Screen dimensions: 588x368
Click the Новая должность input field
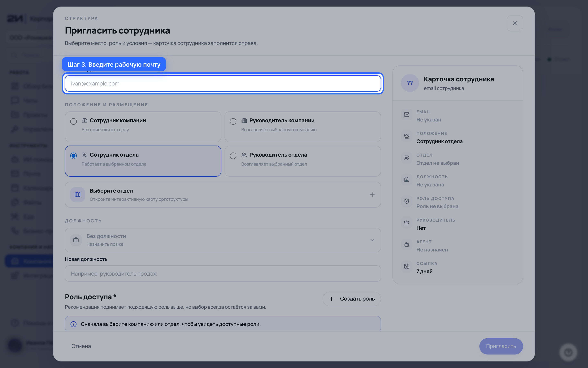pyautogui.click(x=223, y=274)
